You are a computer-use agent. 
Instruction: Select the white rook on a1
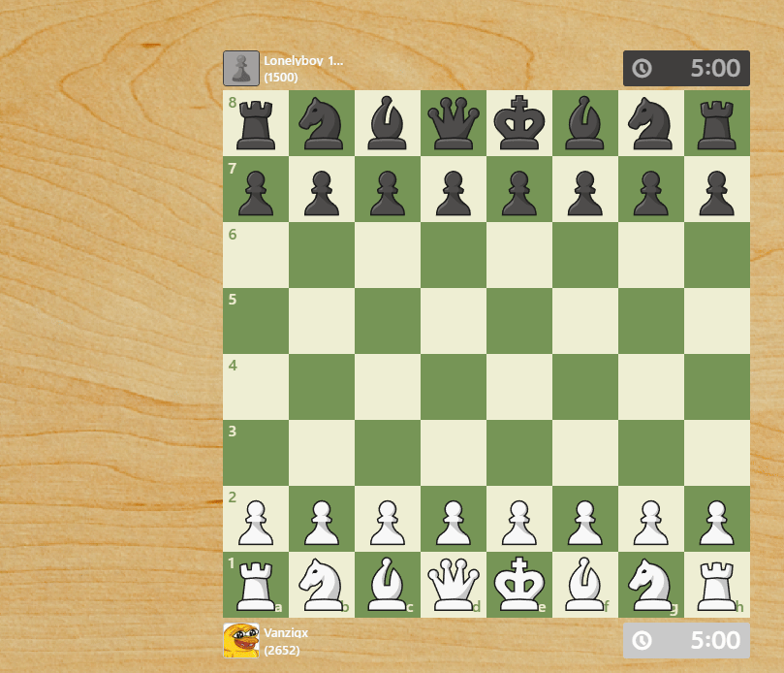(256, 585)
